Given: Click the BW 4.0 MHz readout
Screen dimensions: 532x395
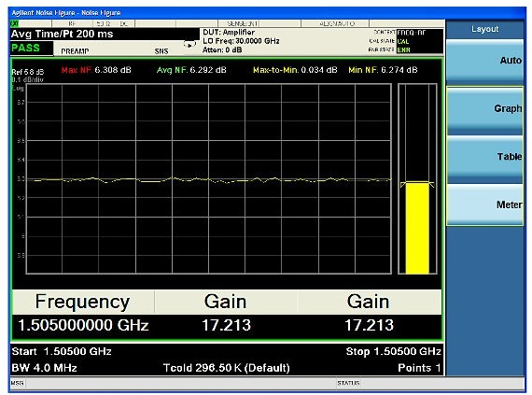Looking at the screenshot, I should 44,368.
